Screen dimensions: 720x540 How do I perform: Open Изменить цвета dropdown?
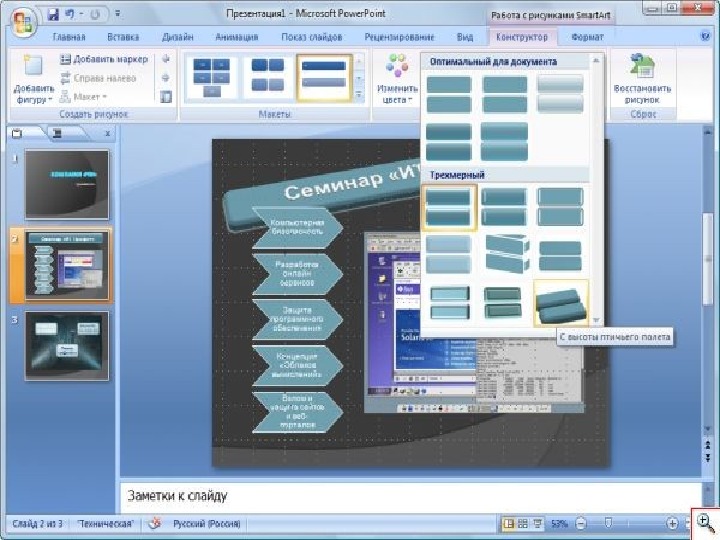397,79
